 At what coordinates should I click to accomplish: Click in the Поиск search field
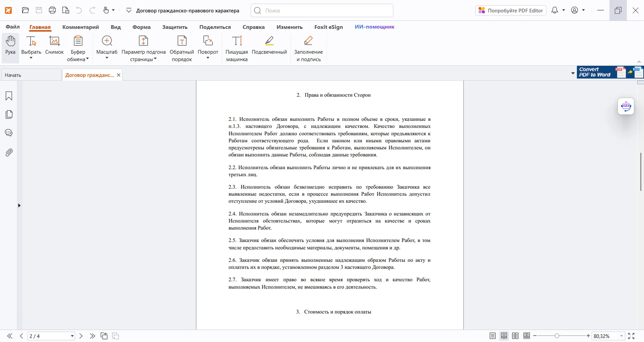(322, 10)
